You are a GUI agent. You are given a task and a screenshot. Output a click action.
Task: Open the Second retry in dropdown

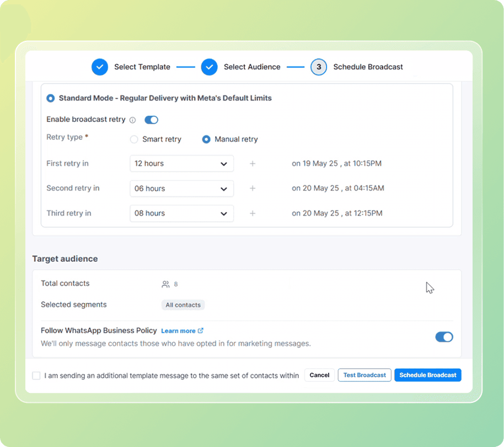point(181,188)
